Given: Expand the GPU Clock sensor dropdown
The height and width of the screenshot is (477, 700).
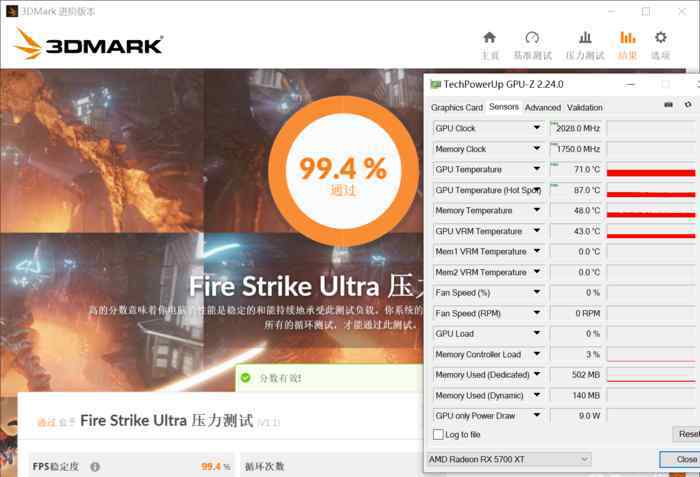Looking at the screenshot, I should pos(537,128).
